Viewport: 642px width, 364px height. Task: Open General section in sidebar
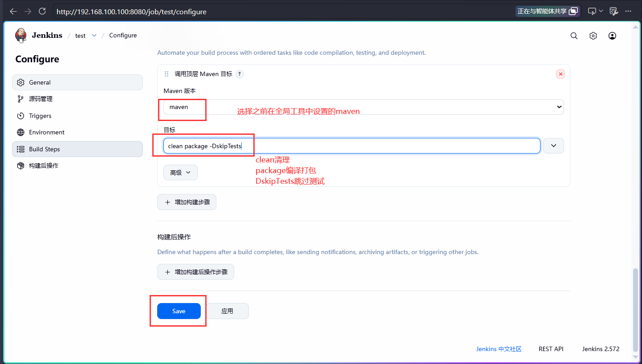tap(77, 82)
